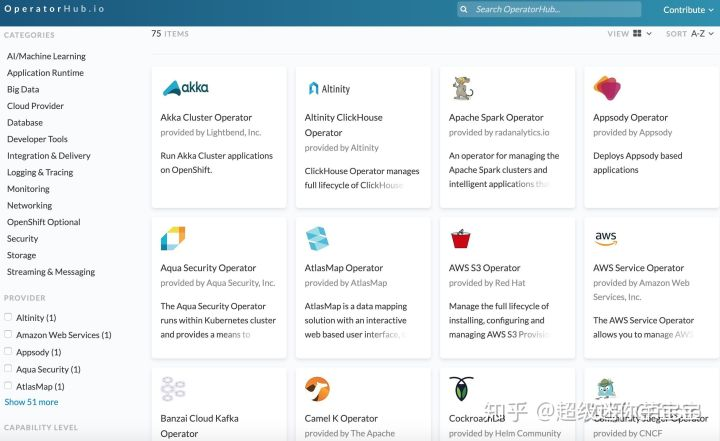Screen dimensions: 720x441
Task: Open Streaming & Messaging category
Action: [51, 271]
